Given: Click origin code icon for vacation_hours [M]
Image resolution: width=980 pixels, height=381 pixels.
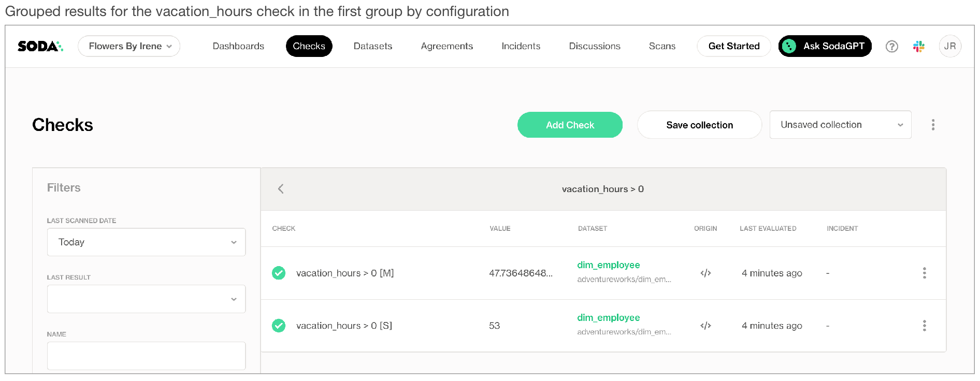Looking at the screenshot, I should tap(705, 273).
